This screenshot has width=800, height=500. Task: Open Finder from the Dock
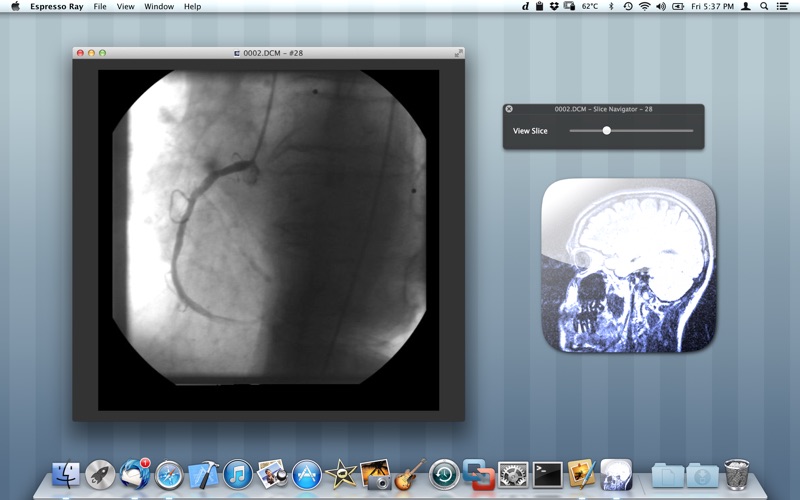pos(66,475)
